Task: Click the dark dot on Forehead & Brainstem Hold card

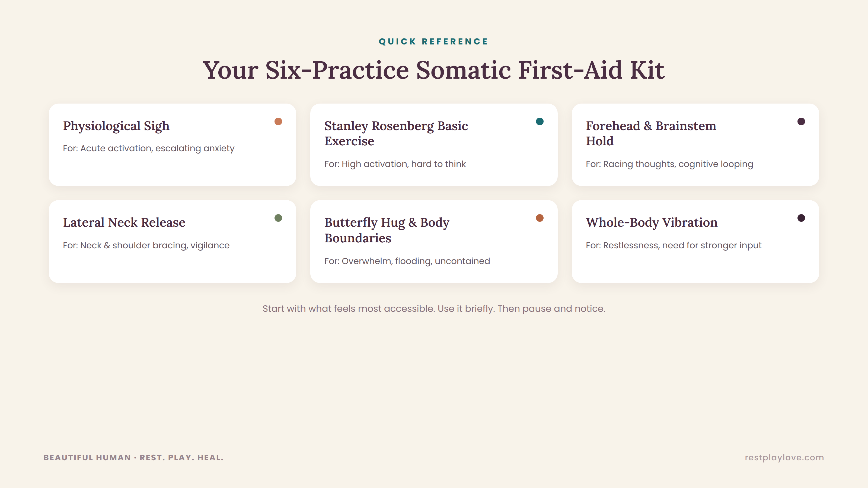Action: [801, 121]
